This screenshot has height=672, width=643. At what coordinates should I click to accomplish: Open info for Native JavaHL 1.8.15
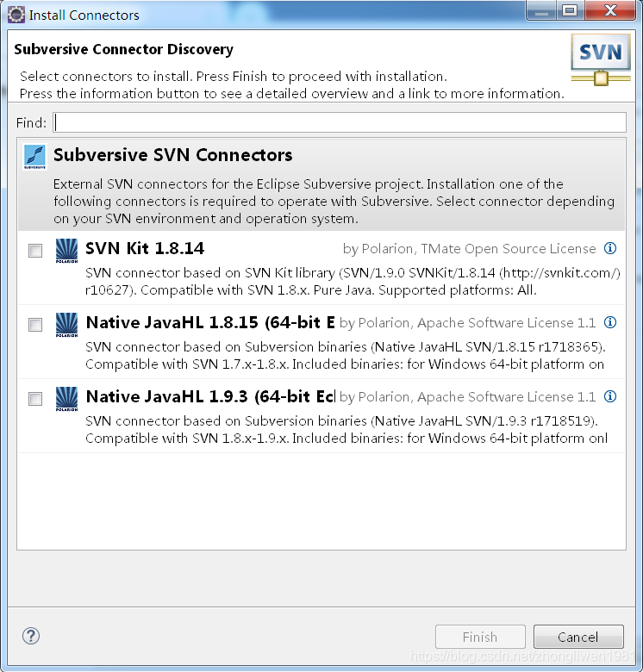click(x=610, y=322)
